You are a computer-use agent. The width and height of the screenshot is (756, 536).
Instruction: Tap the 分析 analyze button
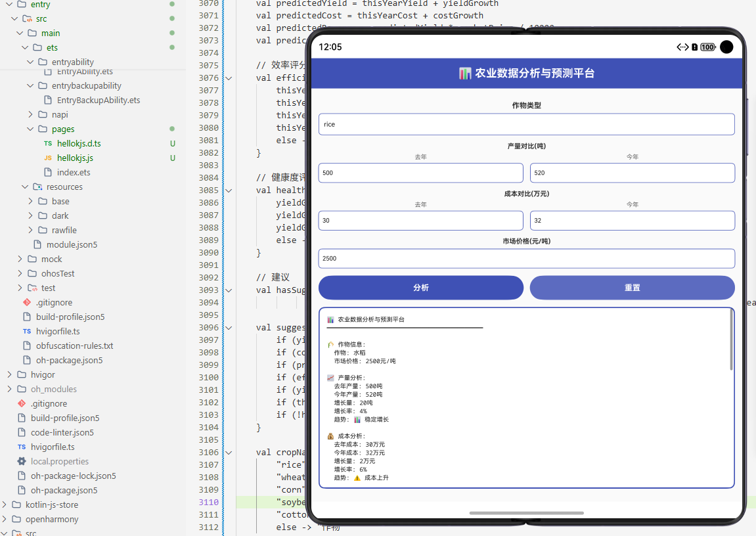pyautogui.click(x=421, y=288)
